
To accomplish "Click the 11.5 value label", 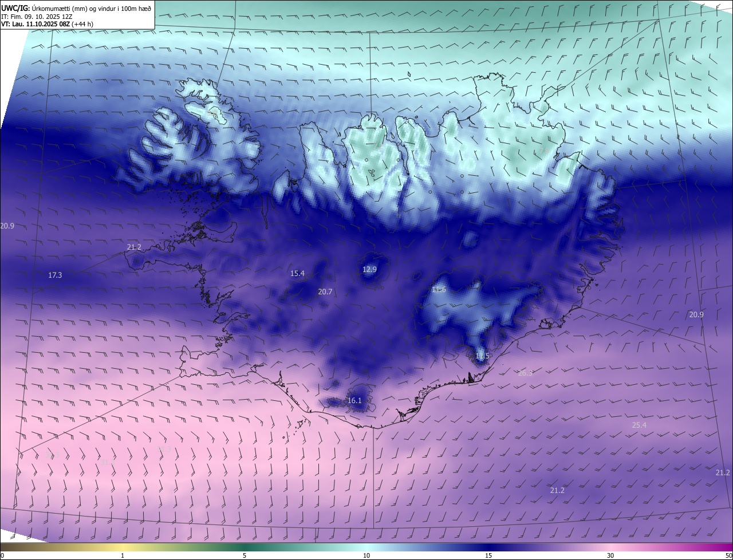I will coord(482,356).
